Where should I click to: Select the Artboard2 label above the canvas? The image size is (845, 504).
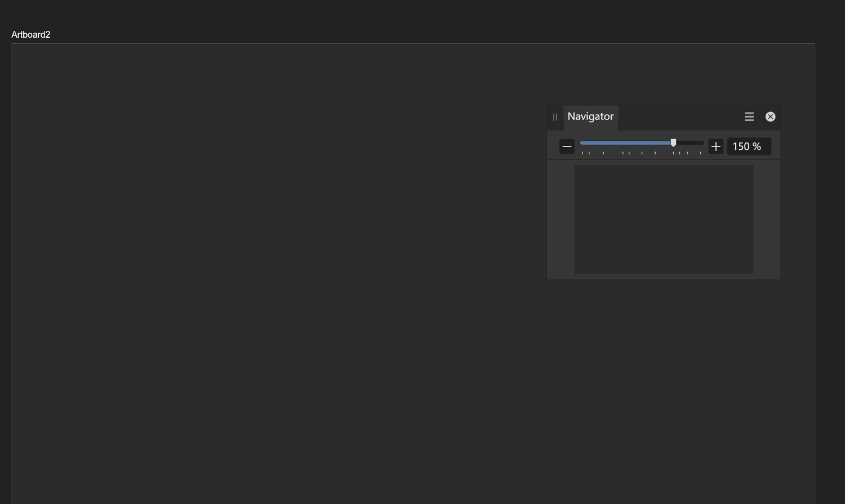(x=31, y=34)
